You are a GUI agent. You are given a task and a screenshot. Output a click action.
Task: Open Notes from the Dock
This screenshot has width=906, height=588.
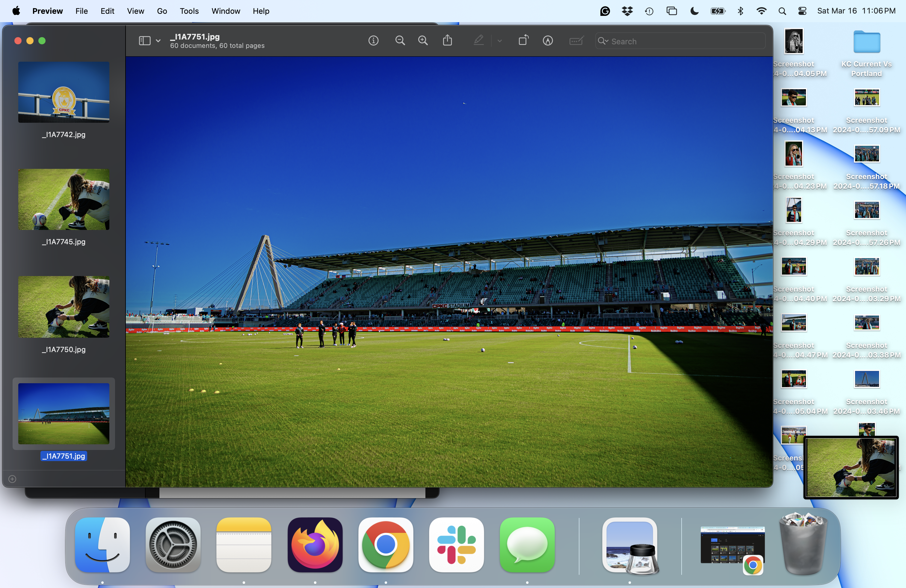(x=244, y=545)
